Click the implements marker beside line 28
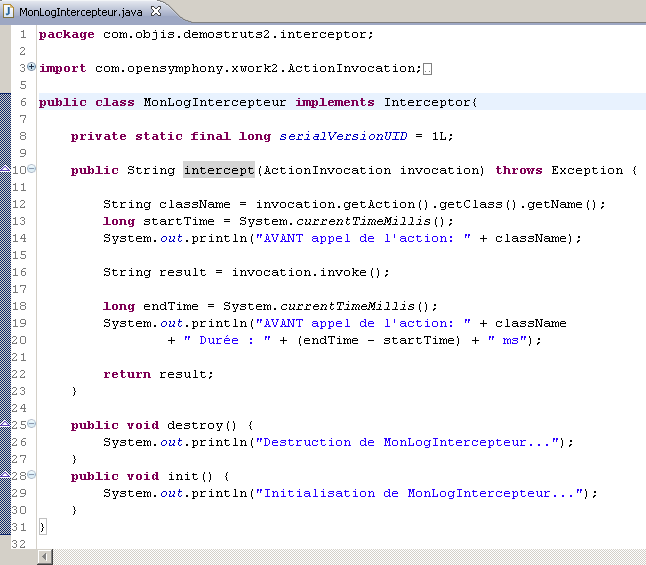This screenshot has height=565, width=646. coord(4,477)
